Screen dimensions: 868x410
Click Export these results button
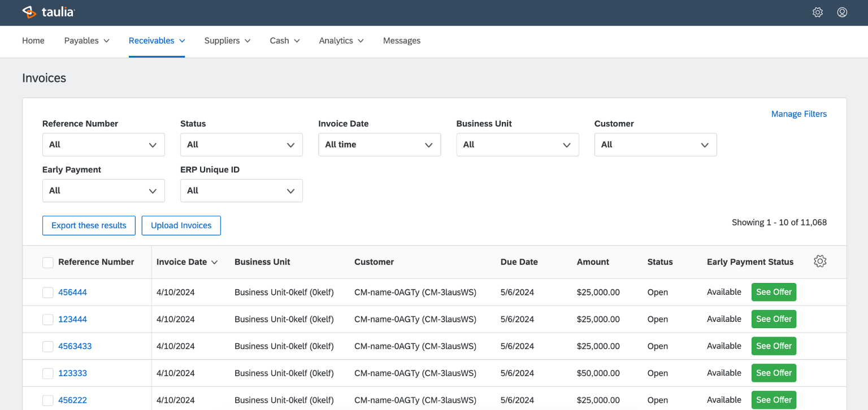pos(89,225)
